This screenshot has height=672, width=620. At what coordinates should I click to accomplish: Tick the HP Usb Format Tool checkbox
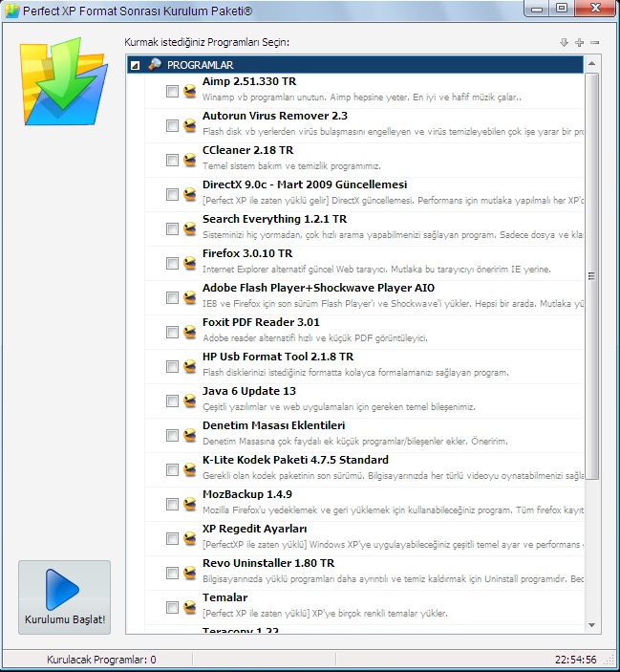click(172, 366)
